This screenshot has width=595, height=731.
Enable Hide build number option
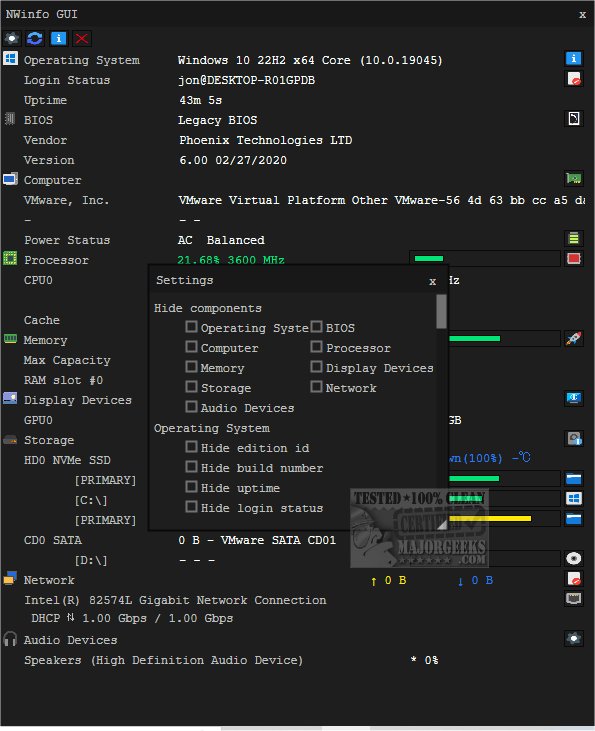click(x=191, y=467)
